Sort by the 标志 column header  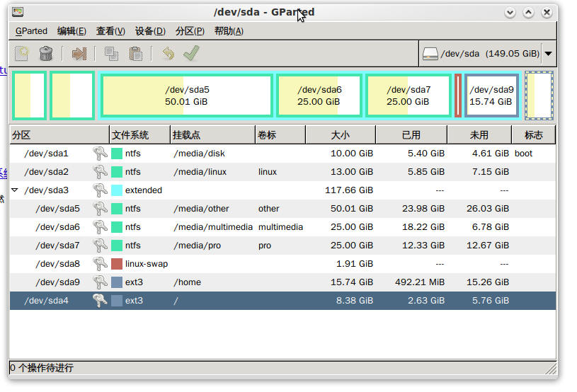pyautogui.click(x=534, y=135)
